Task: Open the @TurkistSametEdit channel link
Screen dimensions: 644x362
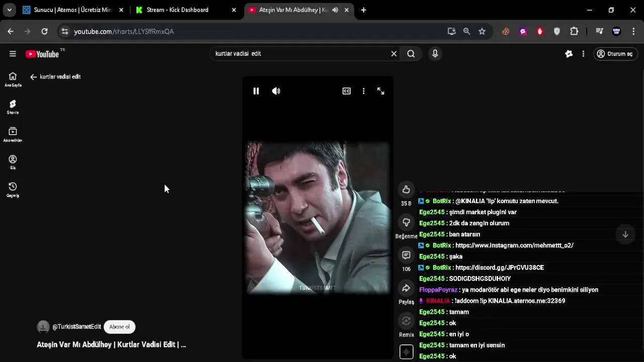Action: 76,327
